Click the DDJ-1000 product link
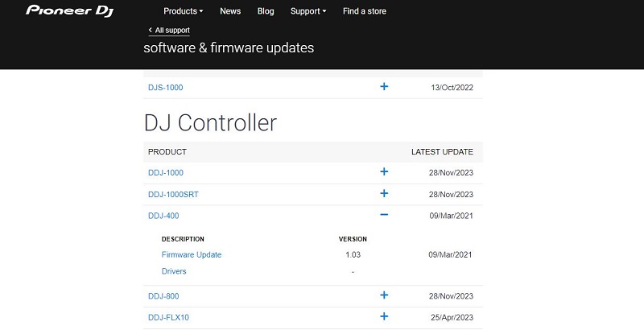 (x=166, y=172)
